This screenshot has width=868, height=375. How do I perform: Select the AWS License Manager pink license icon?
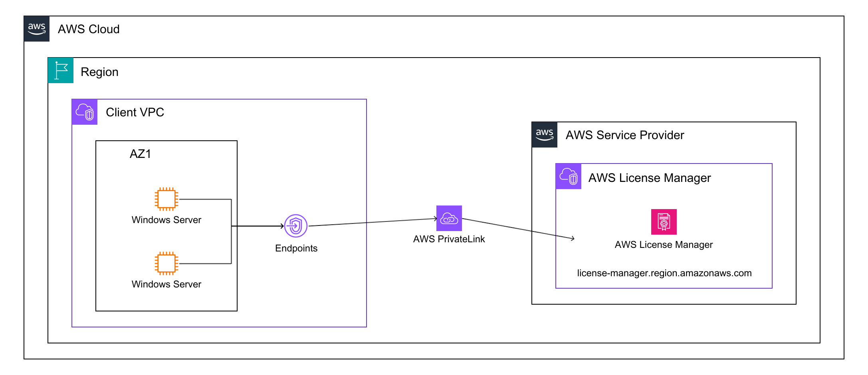point(664,221)
